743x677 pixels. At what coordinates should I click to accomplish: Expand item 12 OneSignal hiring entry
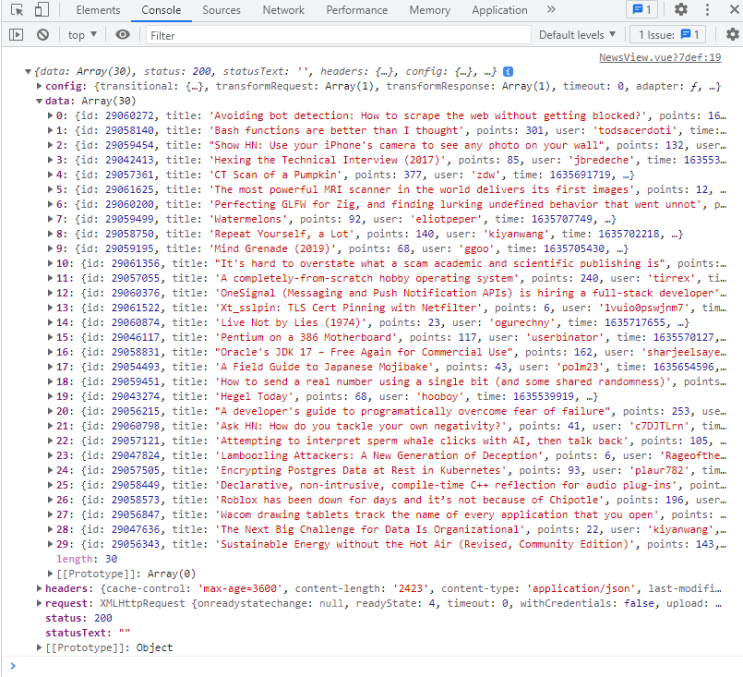pos(50,293)
